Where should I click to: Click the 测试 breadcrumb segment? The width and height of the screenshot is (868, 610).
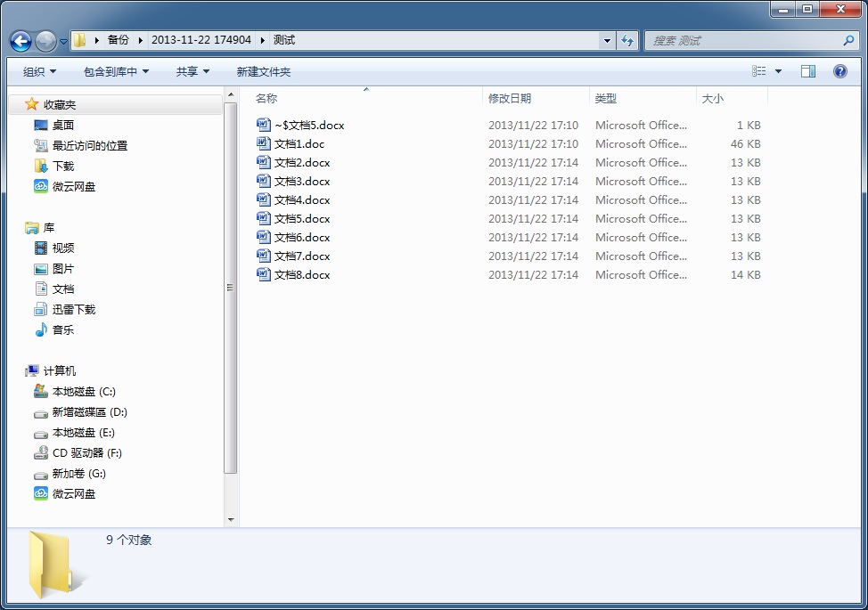(284, 40)
